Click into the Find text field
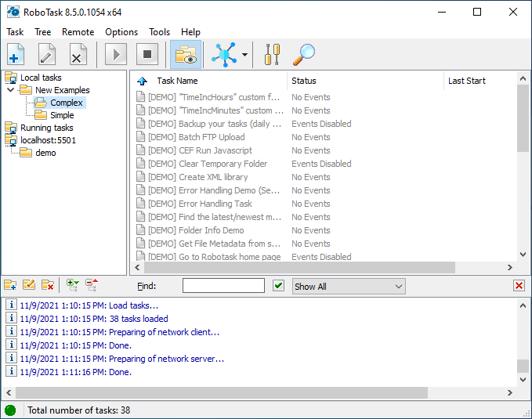532x419 pixels. (223, 286)
